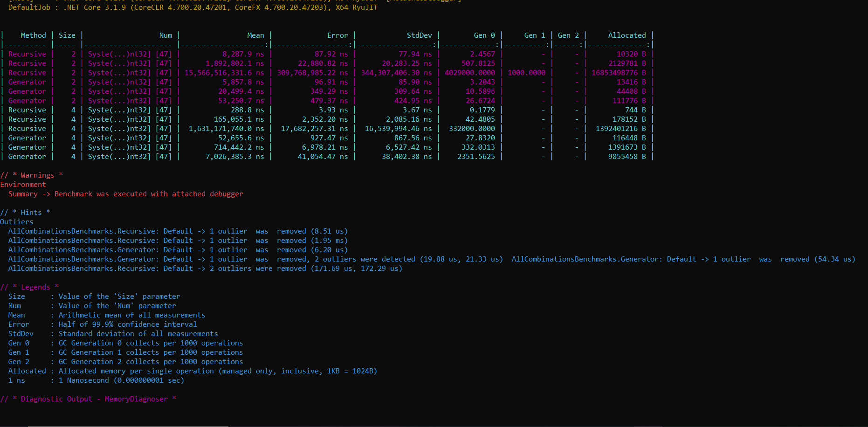
Task: Click the 'Error' column header
Action: (338, 35)
